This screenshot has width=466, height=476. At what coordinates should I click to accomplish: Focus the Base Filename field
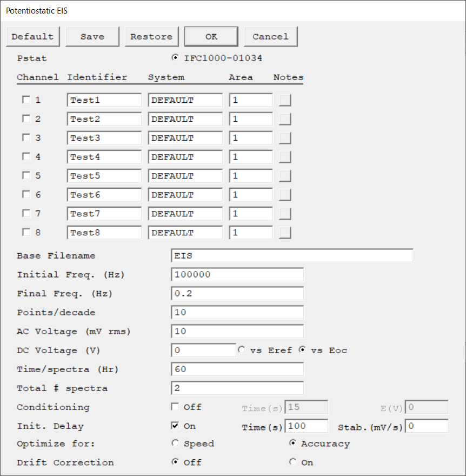(x=292, y=256)
